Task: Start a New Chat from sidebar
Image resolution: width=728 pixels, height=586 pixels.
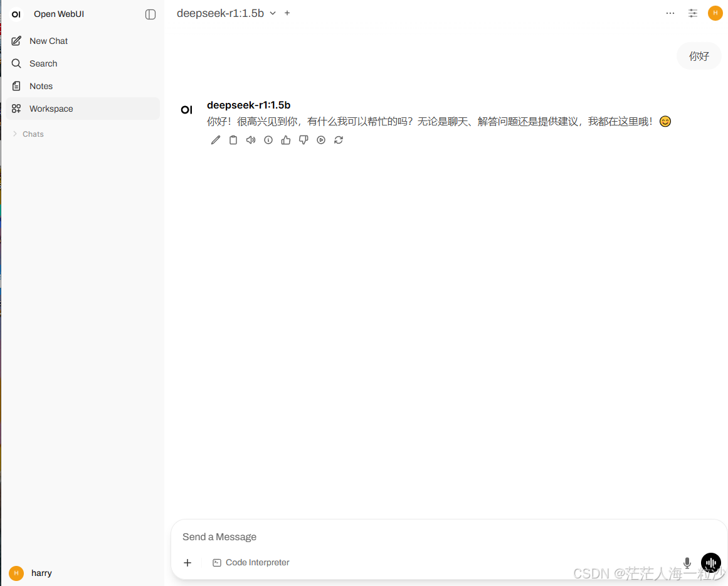Action: (83, 41)
